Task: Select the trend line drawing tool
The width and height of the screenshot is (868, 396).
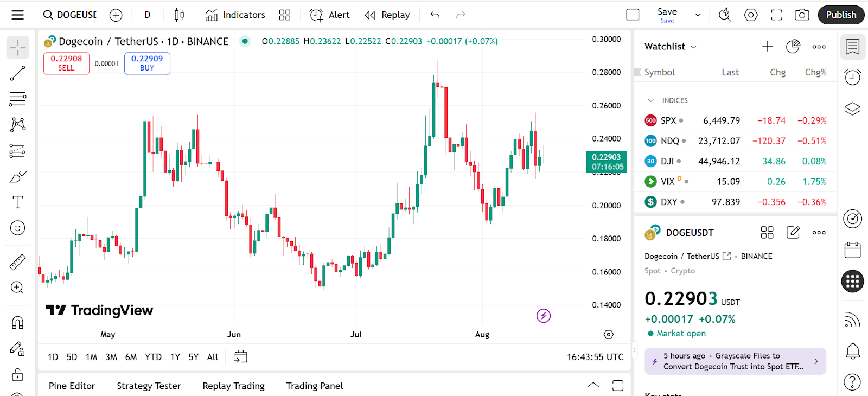Action: 17,73
